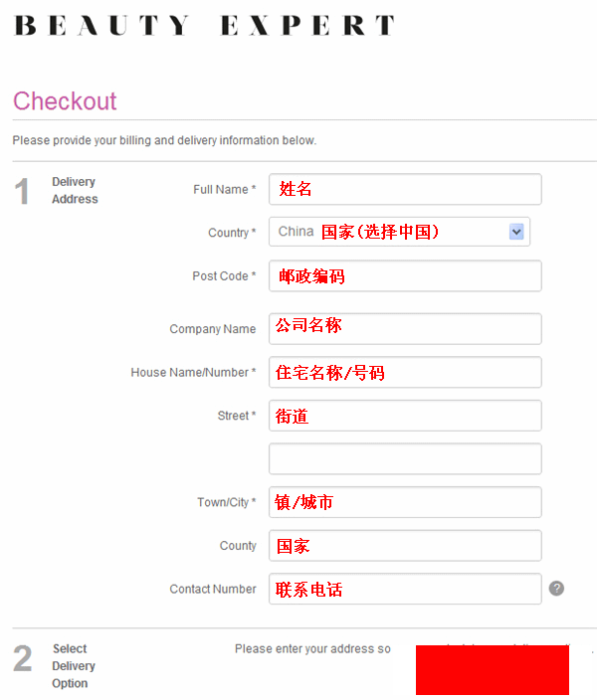
Task: Click the Company Name text box
Action: click(x=405, y=328)
